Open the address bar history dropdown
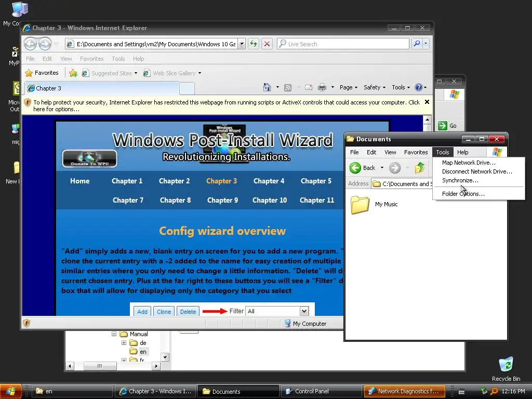Image resolution: width=532 pixels, height=399 pixels. tap(242, 44)
